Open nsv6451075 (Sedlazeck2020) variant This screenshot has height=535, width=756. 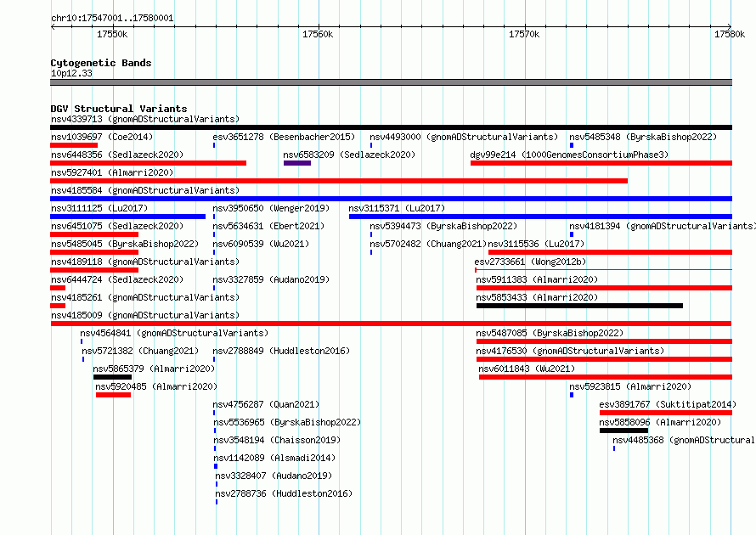click(x=117, y=226)
